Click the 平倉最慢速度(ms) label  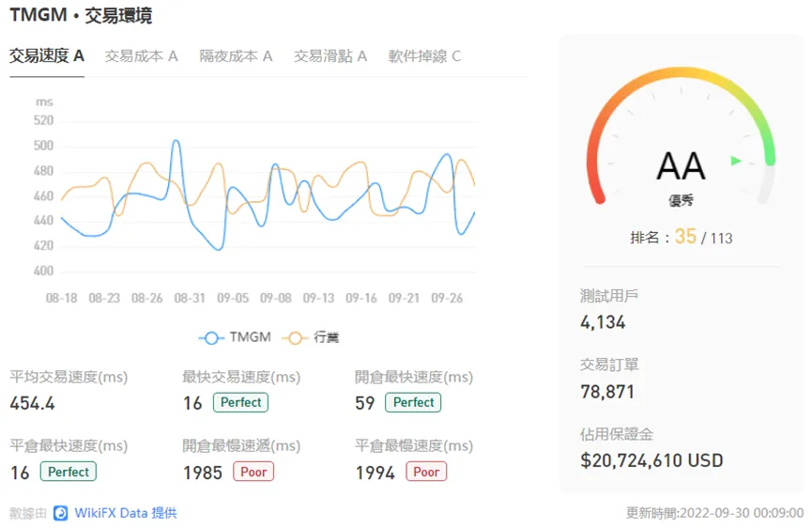pos(414,445)
